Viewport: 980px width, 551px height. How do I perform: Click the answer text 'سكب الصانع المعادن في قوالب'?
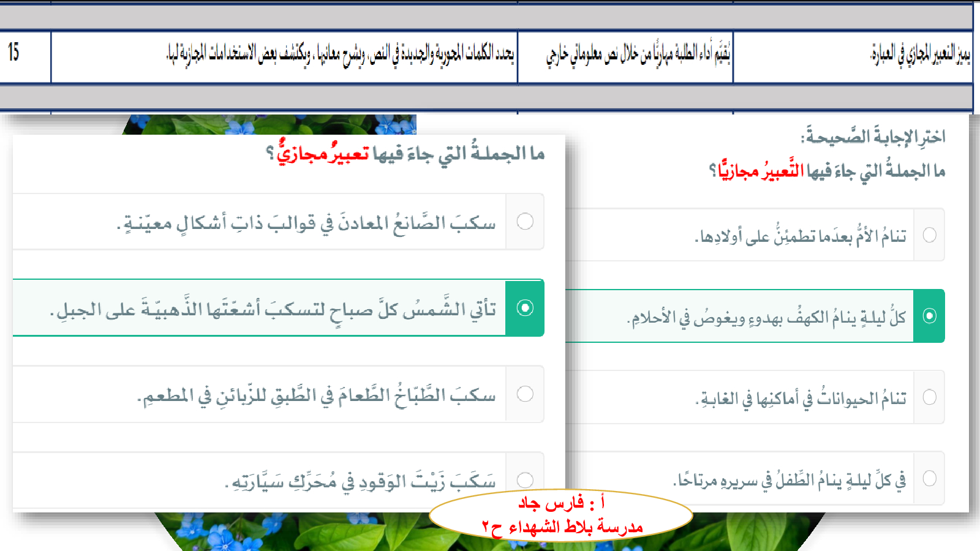click(306, 223)
